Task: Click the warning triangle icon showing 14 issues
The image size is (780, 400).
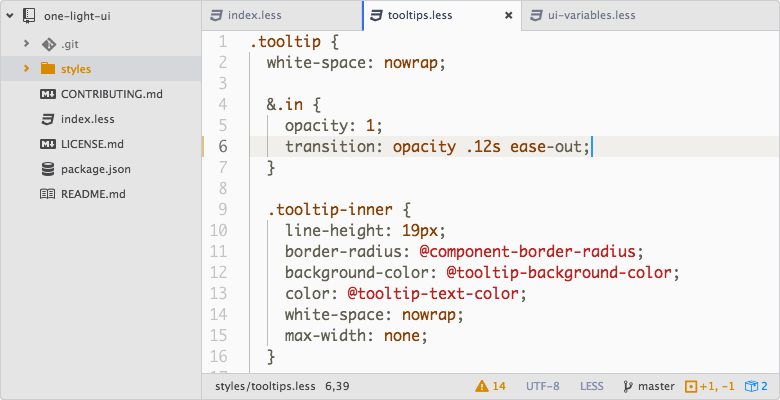Action: [482, 386]
